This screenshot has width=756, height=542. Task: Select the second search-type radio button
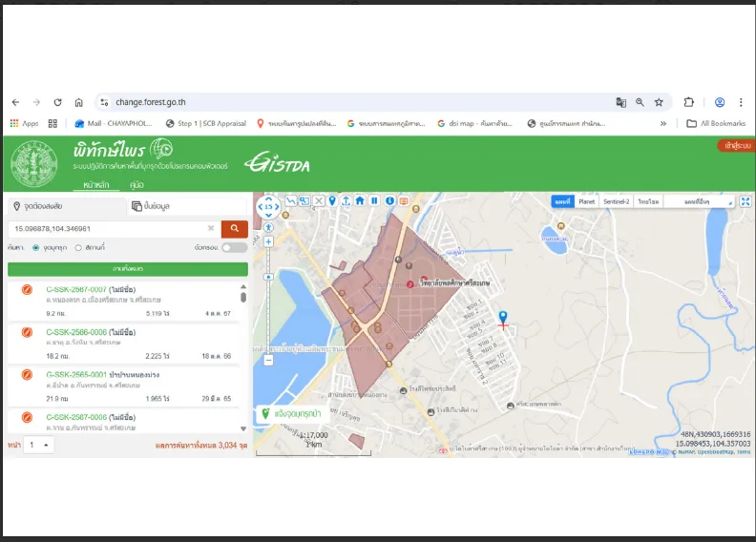pyautogui.click(x=78, y=248)
